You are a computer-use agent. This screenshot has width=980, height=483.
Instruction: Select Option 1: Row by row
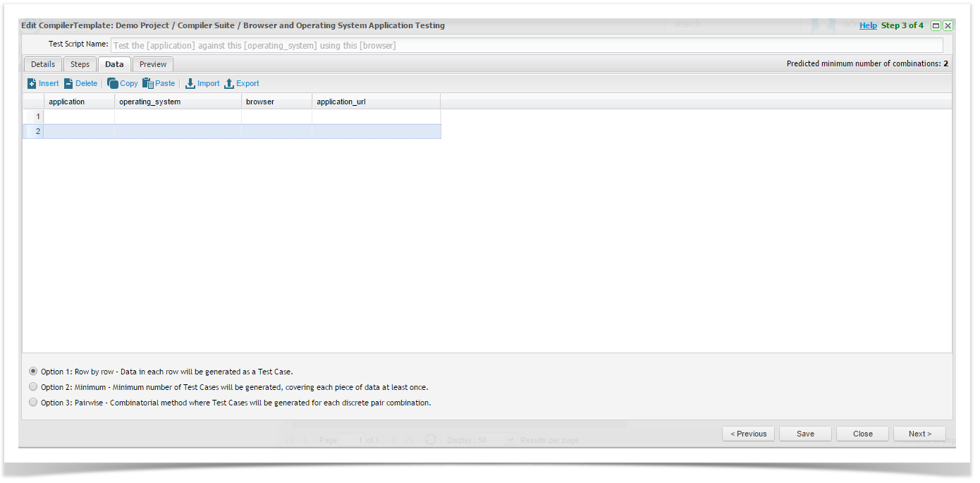(33, 371)
